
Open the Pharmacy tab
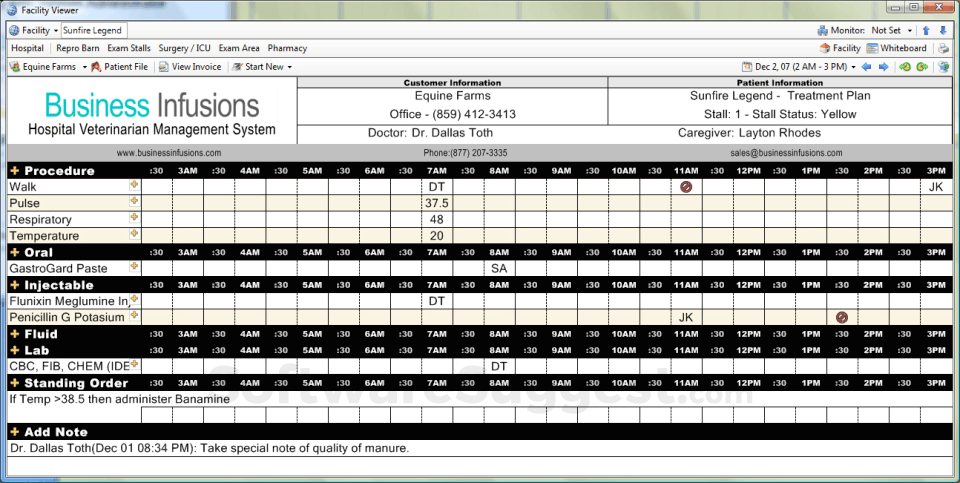(x=287, y=48)
